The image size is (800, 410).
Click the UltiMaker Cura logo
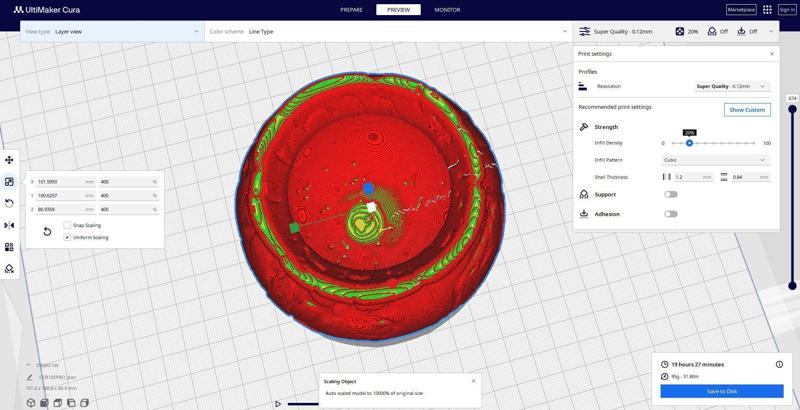(47, 10)
